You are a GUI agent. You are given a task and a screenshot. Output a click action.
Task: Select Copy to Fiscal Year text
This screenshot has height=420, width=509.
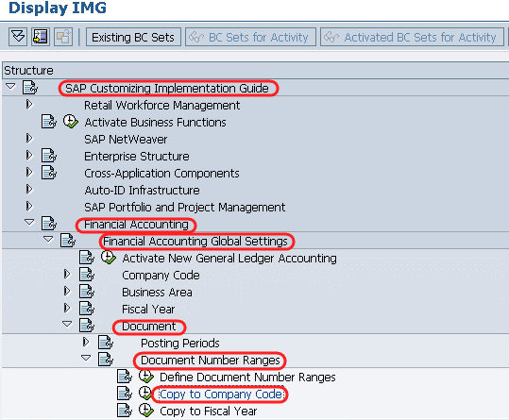click(208, 412)
